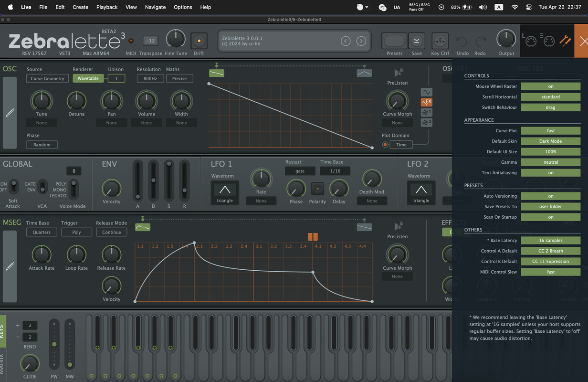Open the Options menu
The height and width of the screenshot is (382, 588).
click(183, 7)
